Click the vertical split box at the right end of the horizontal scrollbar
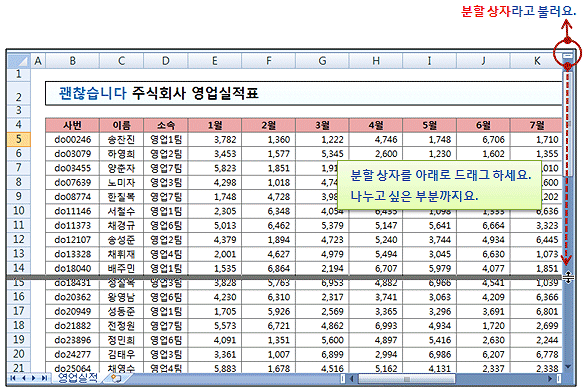 (x=559, y=379)
